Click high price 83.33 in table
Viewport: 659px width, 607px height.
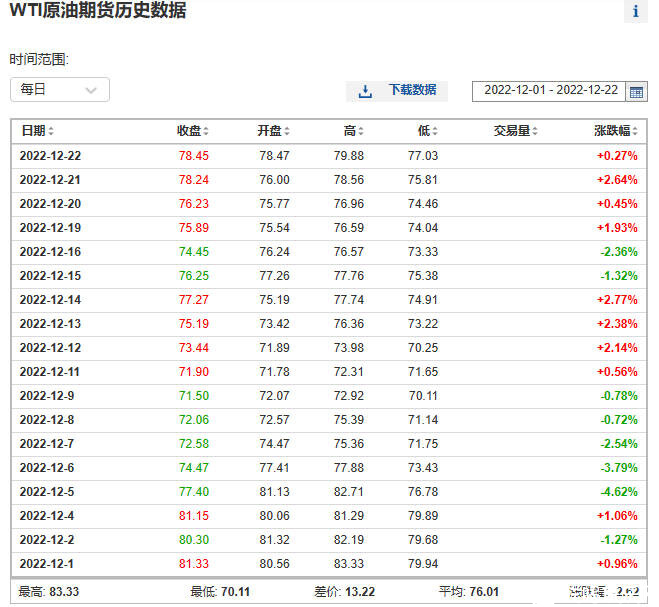pyautogui.click(x=349, y=563)
